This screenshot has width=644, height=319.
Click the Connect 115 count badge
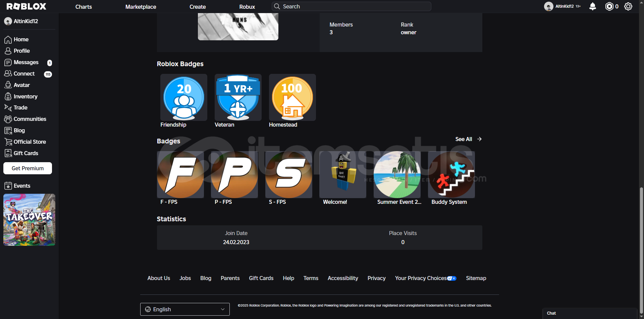tap(48, 74)
